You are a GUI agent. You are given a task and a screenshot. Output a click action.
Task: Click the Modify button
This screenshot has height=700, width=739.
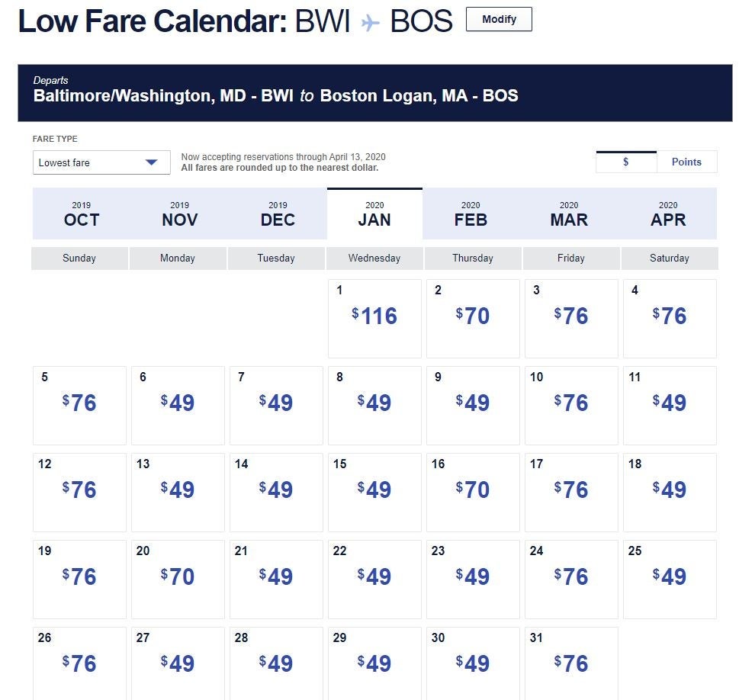499,19
